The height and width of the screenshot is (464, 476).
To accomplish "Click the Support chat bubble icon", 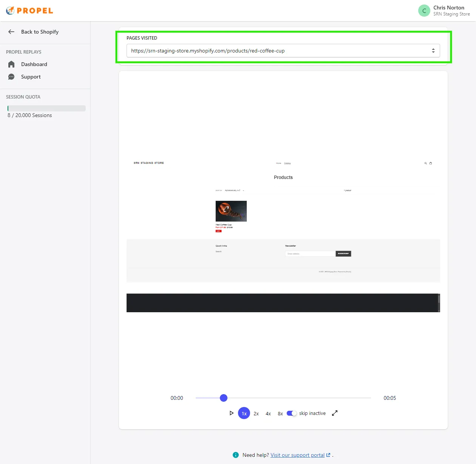I will 11,77.
